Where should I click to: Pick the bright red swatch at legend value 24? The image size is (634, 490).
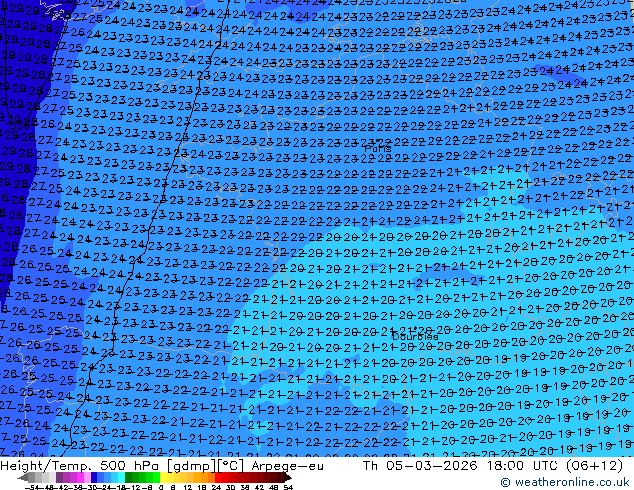(x=218, y=477)
